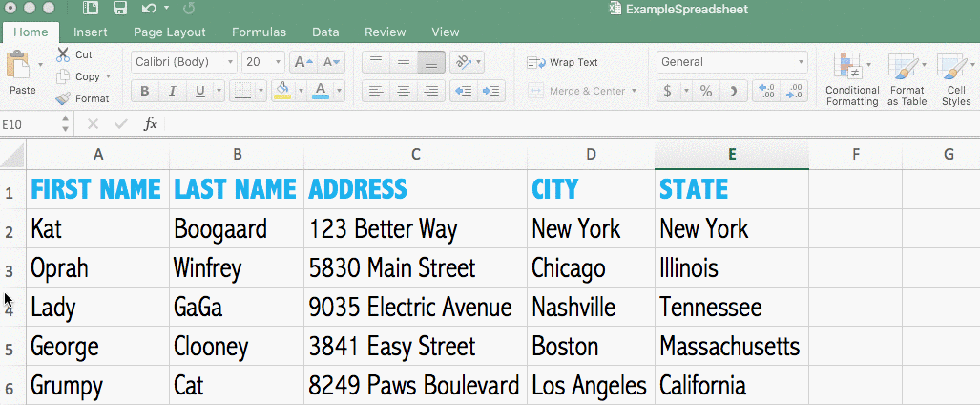
Task: Click the Paste clipboard icon
Action: [x=18, y=68]
